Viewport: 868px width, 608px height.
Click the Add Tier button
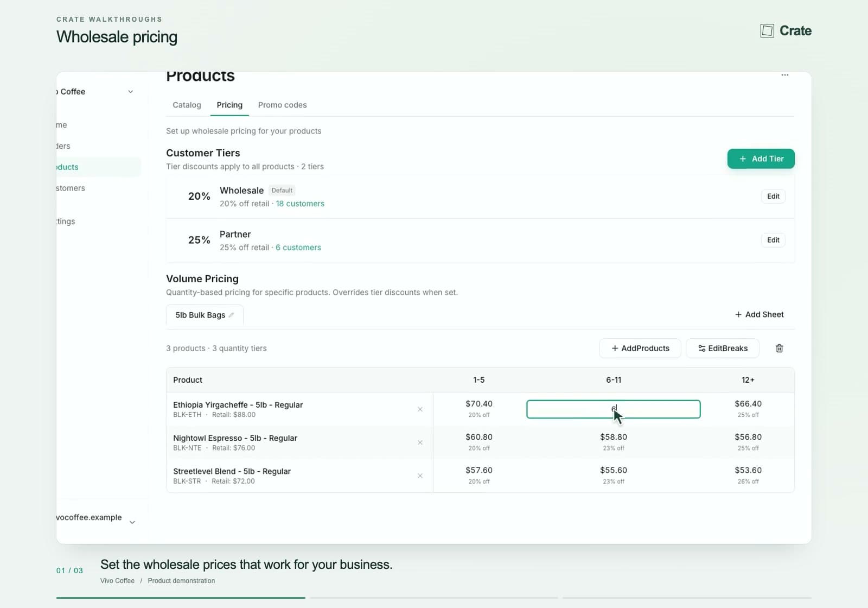click(761, 159)
